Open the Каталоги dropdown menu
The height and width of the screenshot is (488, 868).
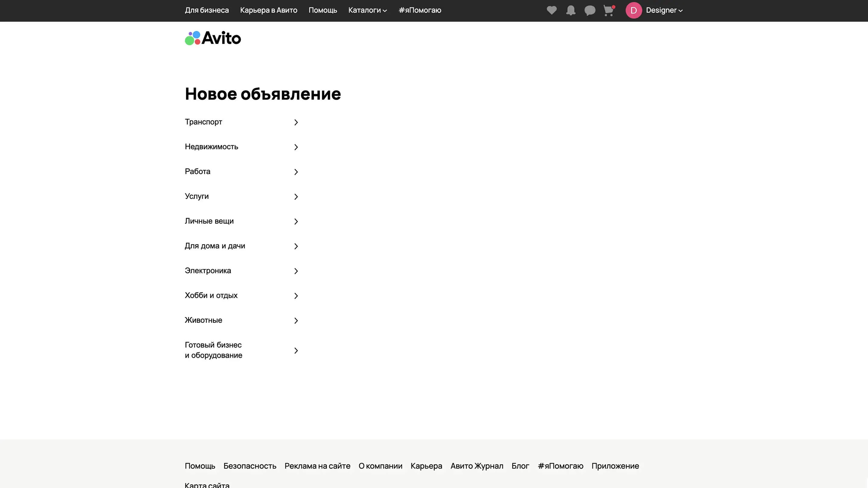(x=367, y=11)
